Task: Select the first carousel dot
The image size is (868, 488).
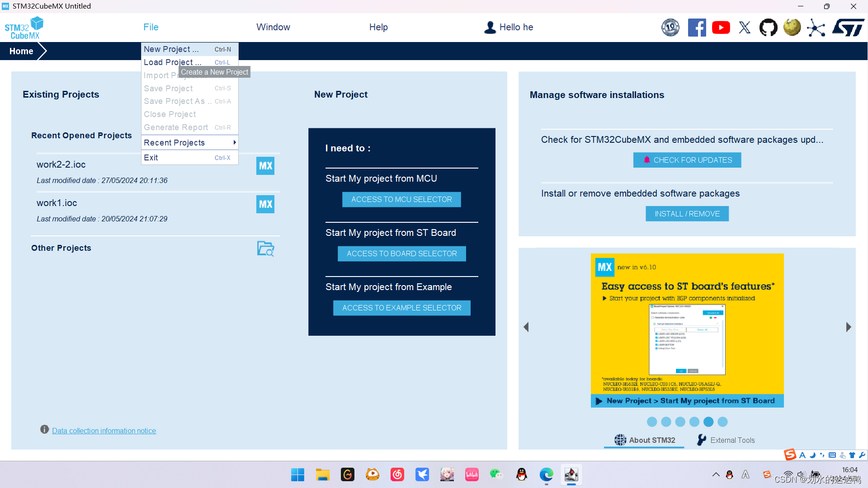Action: tap(652, 422)
